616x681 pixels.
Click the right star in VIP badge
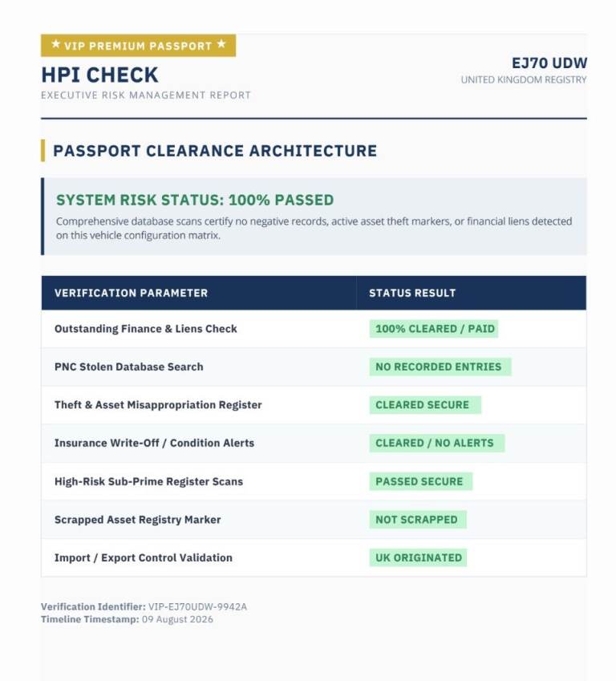(221, 44)
